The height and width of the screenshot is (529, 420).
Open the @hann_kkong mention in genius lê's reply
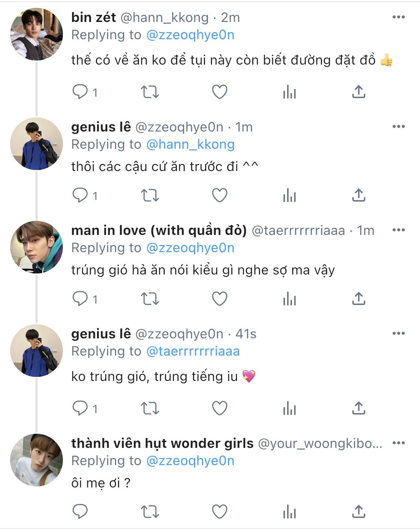click(x=190, y=145)
